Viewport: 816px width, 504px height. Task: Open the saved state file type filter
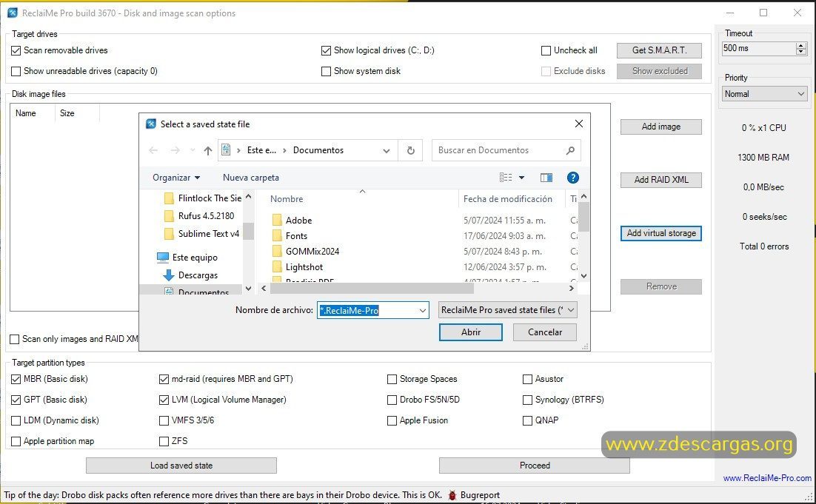click(x=507, y=310)
